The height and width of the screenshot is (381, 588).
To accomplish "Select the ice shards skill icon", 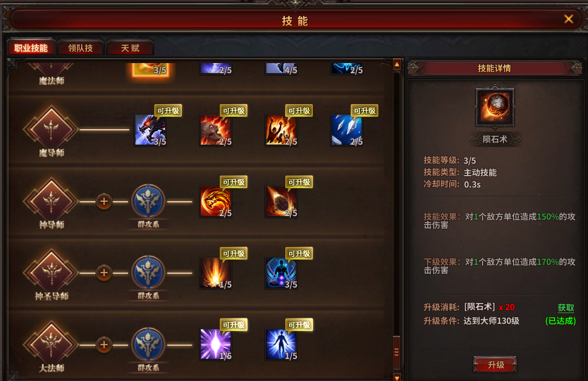I will point(347,130).
